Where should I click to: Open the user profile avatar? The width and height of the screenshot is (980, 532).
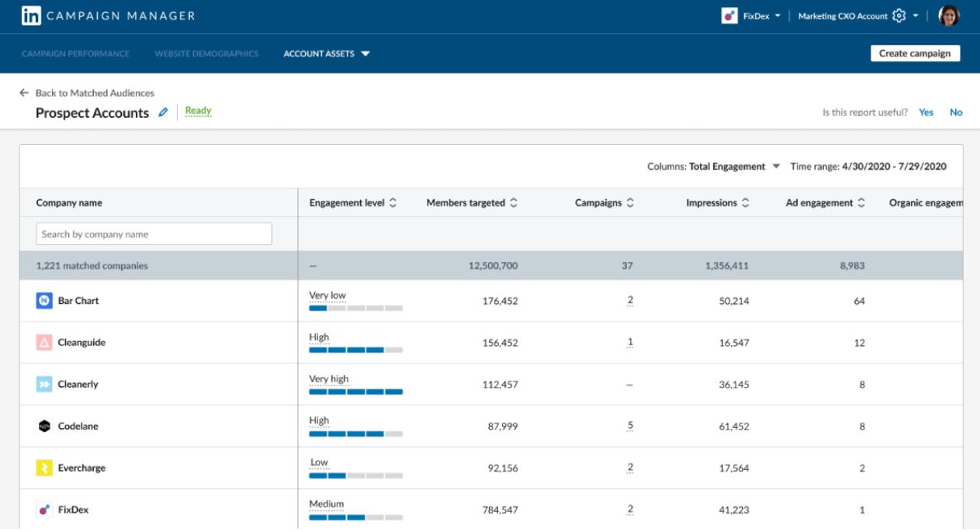coord(949,16)
